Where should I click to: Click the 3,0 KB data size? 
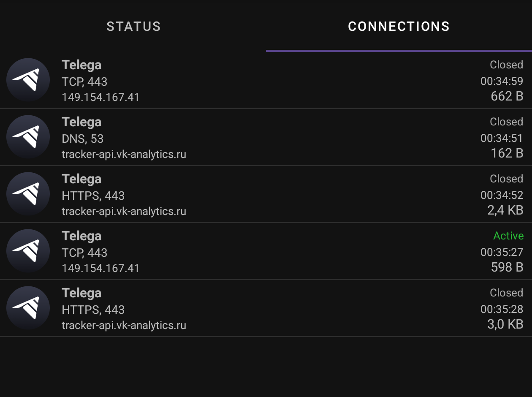[505, 324]
